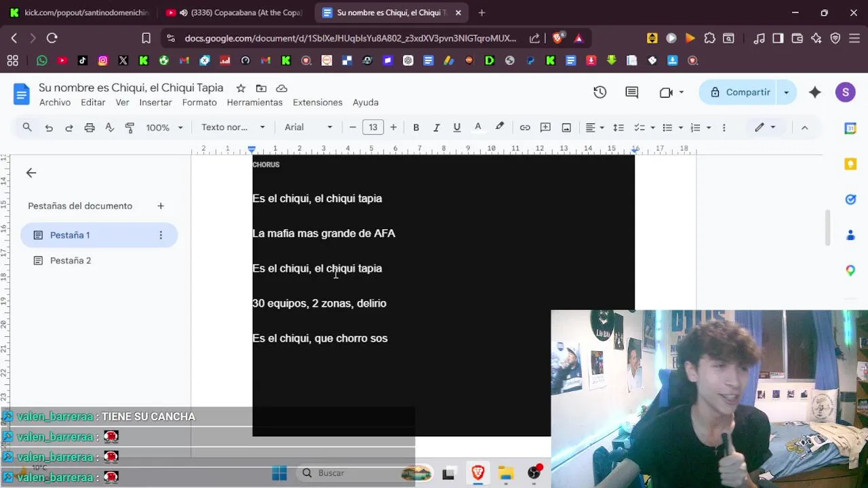
Task: Switch to the kick.com browser tab
Action: point(79,12)
